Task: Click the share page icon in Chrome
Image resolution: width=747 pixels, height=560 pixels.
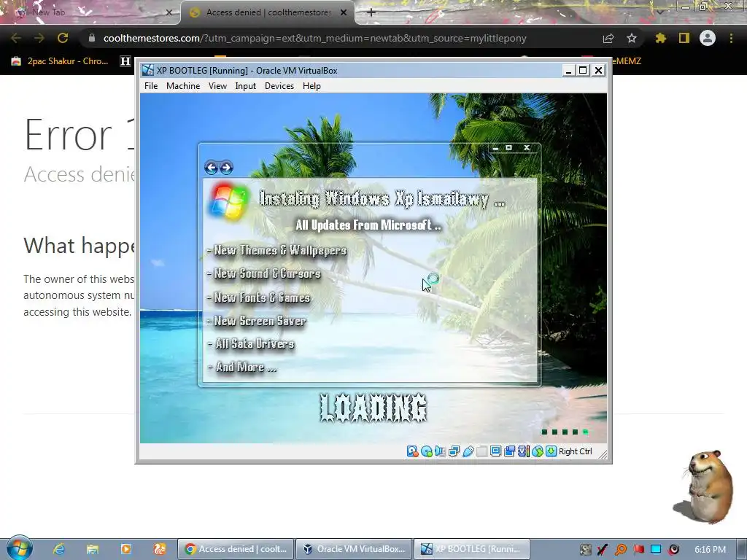Action: (608, 38)
